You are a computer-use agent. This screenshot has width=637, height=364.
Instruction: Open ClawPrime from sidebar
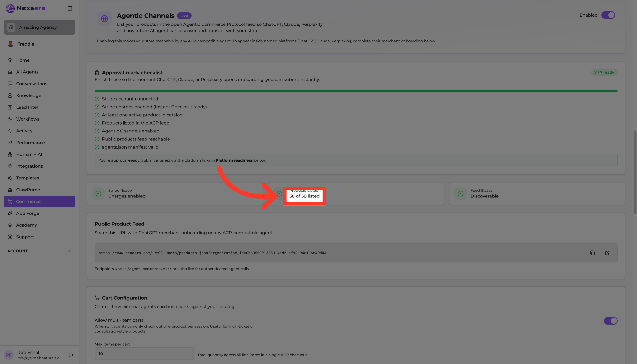point(40,190)
